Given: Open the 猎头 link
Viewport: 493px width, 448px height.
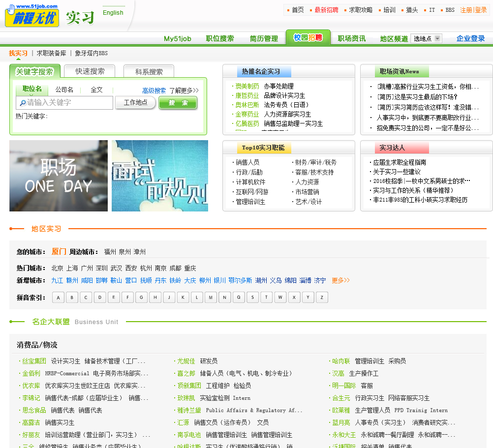Looking at the screenshot, I should [412, 10].
